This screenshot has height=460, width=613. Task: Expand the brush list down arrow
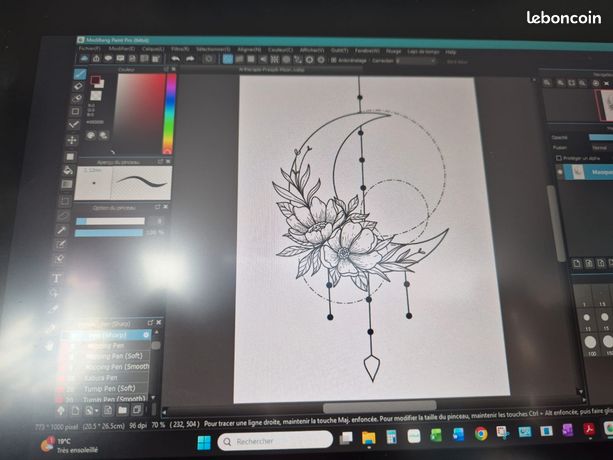pyautogui.click(x=153, y=397)
